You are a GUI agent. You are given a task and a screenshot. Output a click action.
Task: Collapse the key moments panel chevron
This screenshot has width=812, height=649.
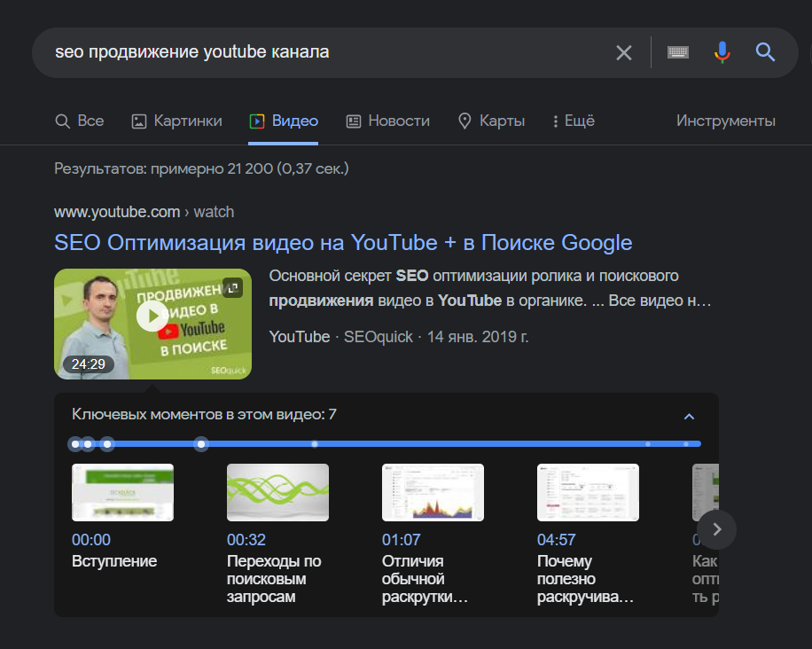(x=689, y=417)
